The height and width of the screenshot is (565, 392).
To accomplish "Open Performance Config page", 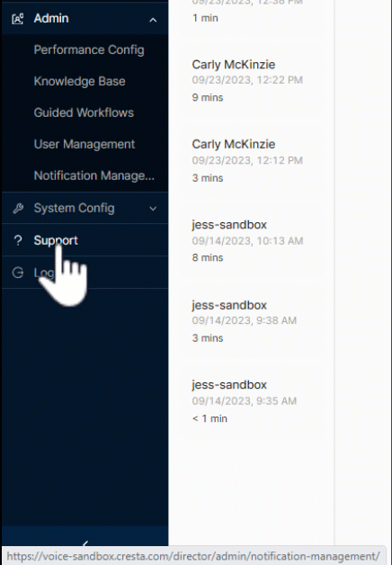I will coord(89,49).
